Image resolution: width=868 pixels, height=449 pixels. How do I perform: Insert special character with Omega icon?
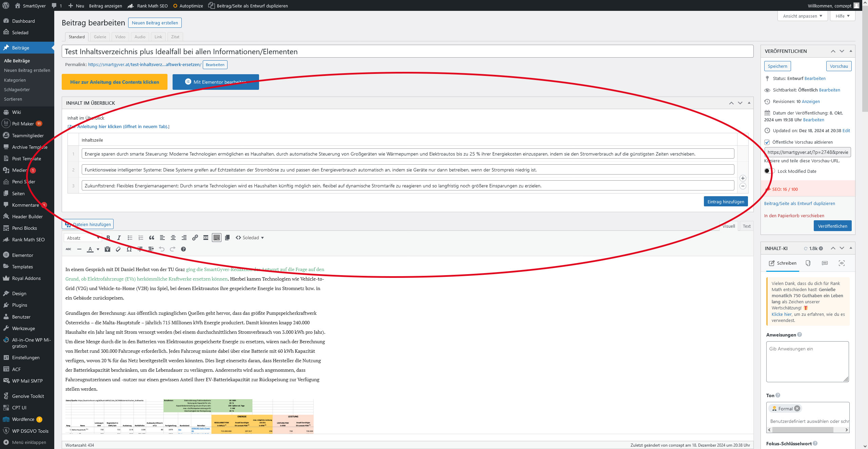129,249
